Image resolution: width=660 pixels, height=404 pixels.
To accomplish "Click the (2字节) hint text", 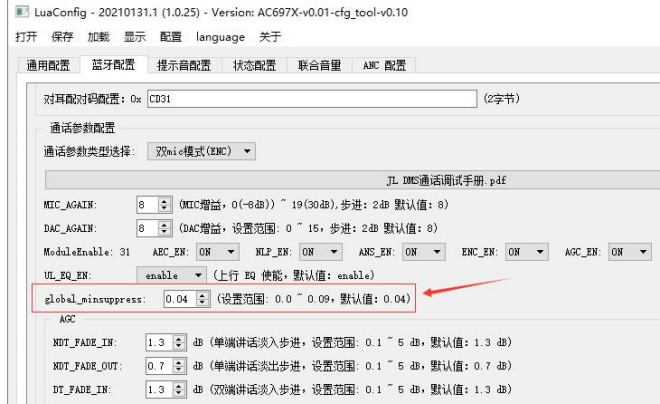I will click(x=502, y=99).
